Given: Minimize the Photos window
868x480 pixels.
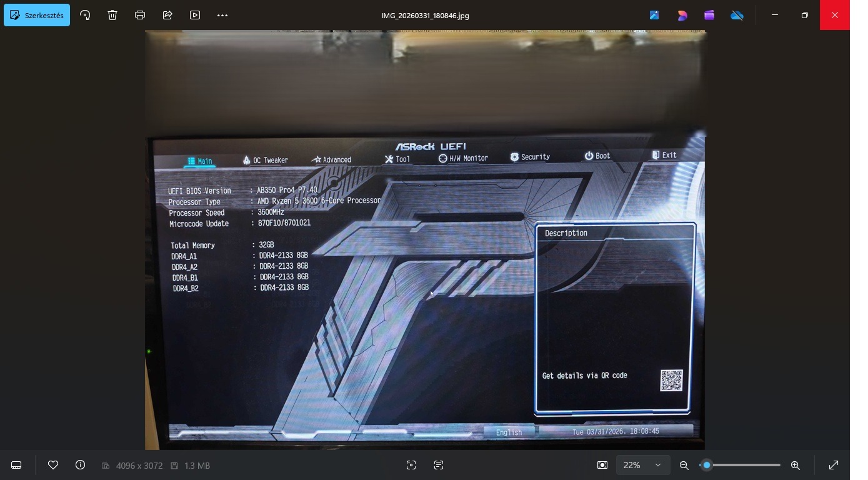Looking at the screenshot, I should pos(775,15).
